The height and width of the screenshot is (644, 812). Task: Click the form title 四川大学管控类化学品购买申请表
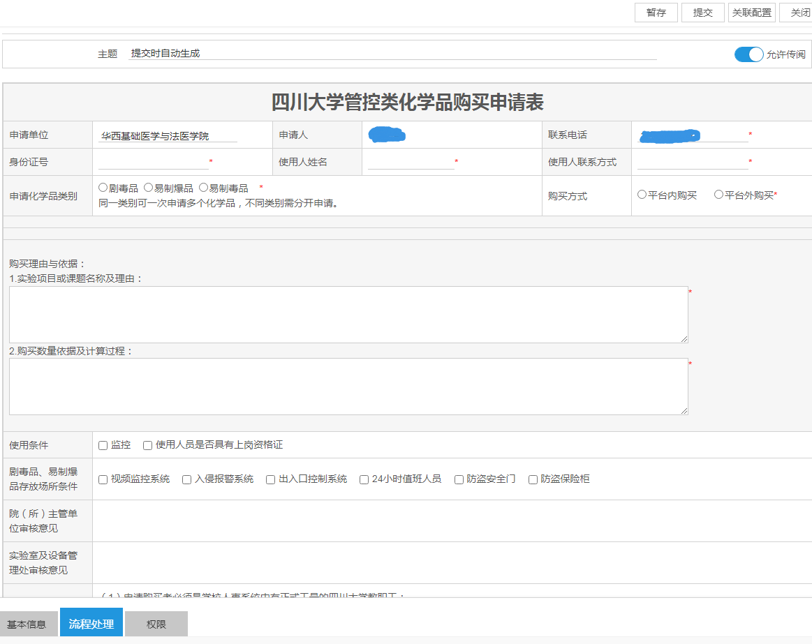tap(408, 102)
